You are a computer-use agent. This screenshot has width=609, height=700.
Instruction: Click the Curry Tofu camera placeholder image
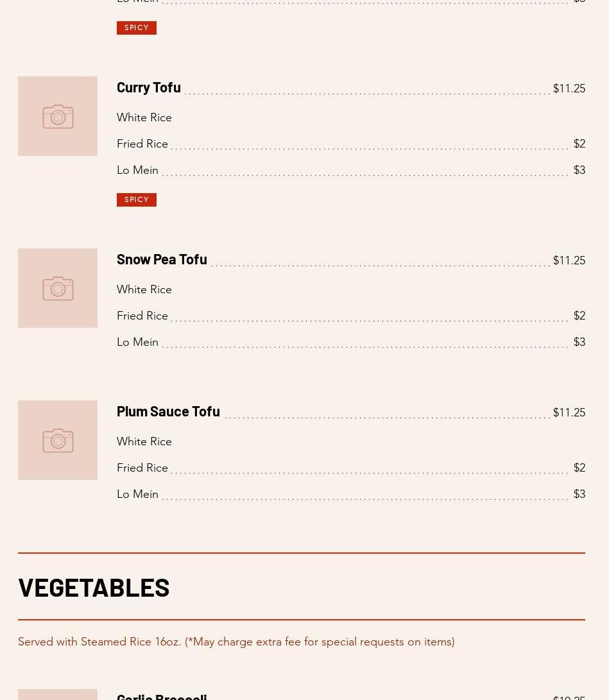58,116
